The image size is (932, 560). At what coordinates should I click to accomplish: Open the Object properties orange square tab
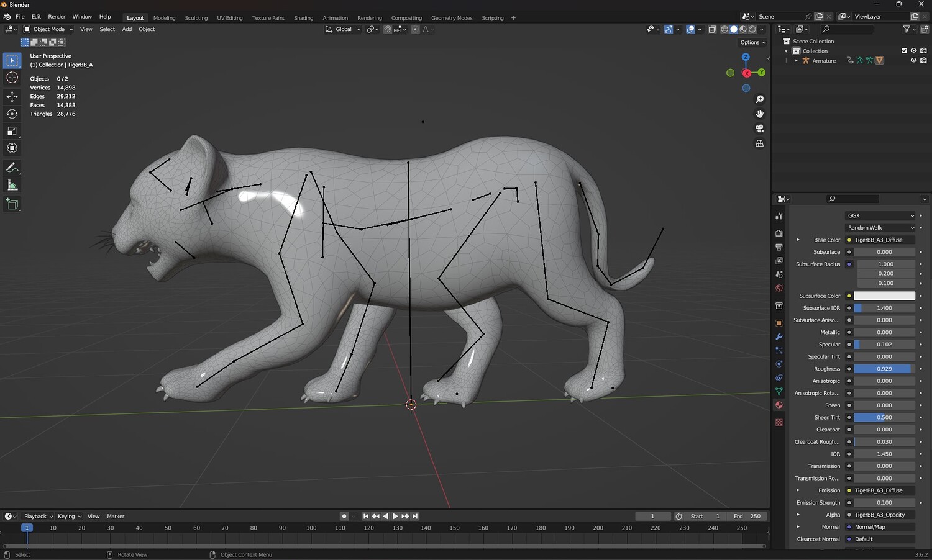pyautogui.click(x=779, y=323)
